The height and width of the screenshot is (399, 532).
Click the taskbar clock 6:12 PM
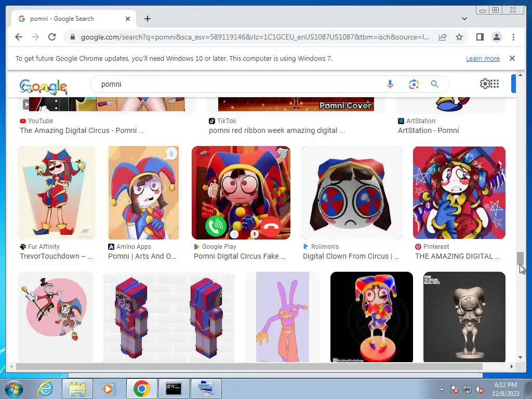[506, 385]
